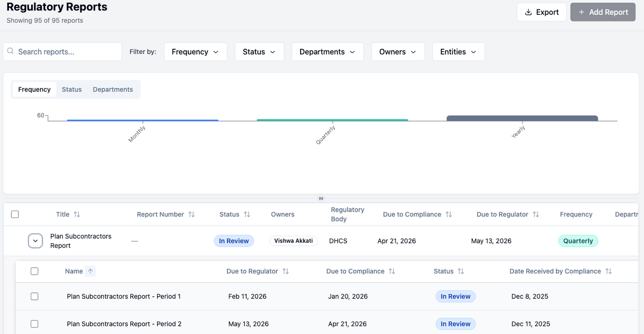Screen dimensions: 644x334
Task: Click the Add Report button
Action: coord(603,12)
